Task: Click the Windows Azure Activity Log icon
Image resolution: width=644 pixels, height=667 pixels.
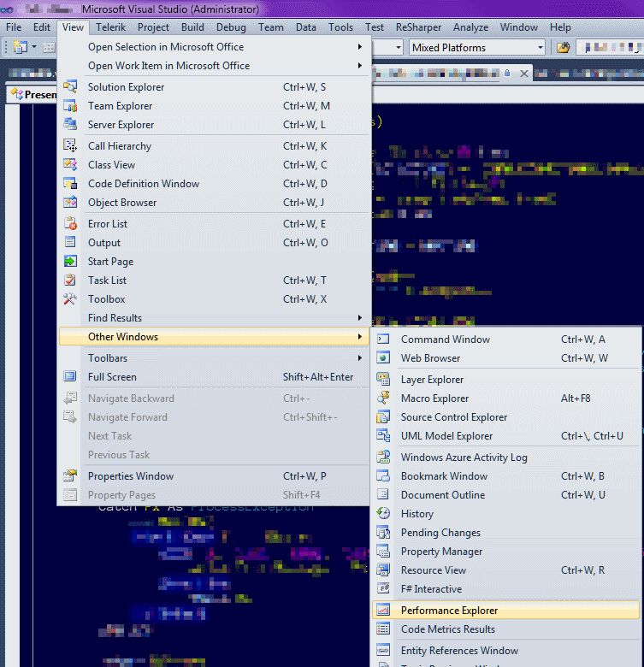Action: 383,457
